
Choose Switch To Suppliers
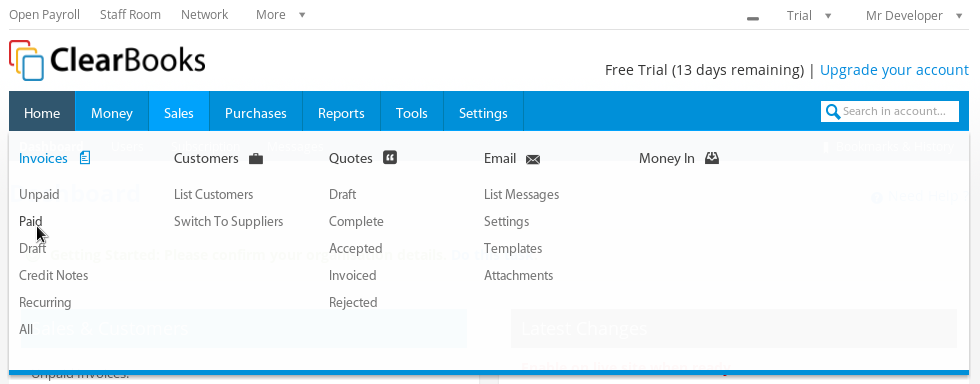pos(228,221)
